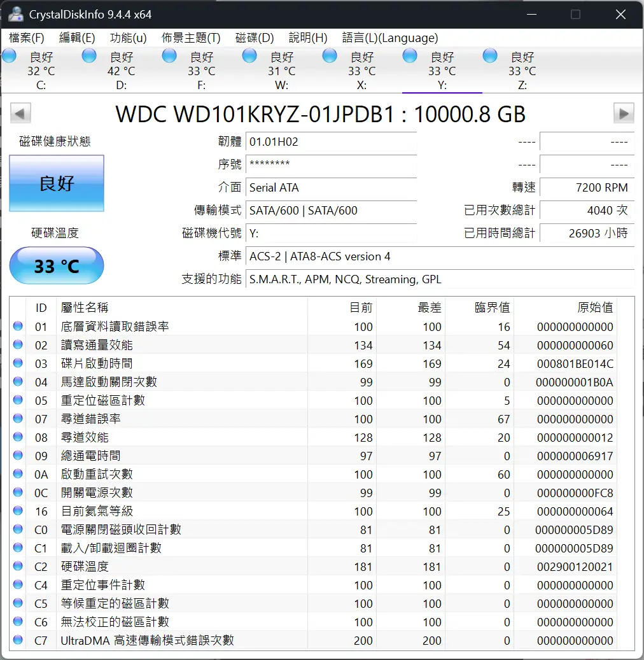Click status dot for 尋道錯誤率 row
644x660 pixels.
[18, 418]
